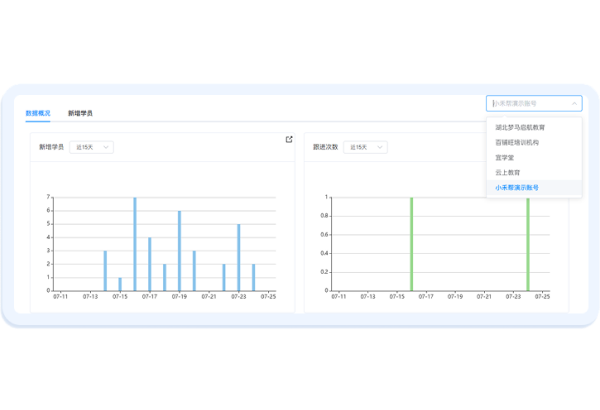Select the 云上教育 option
Screen dimensions: 600x410
(509, 172)
